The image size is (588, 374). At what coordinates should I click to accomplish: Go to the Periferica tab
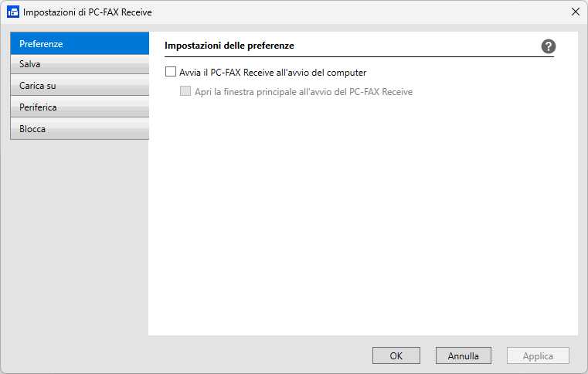click(79, 107)
